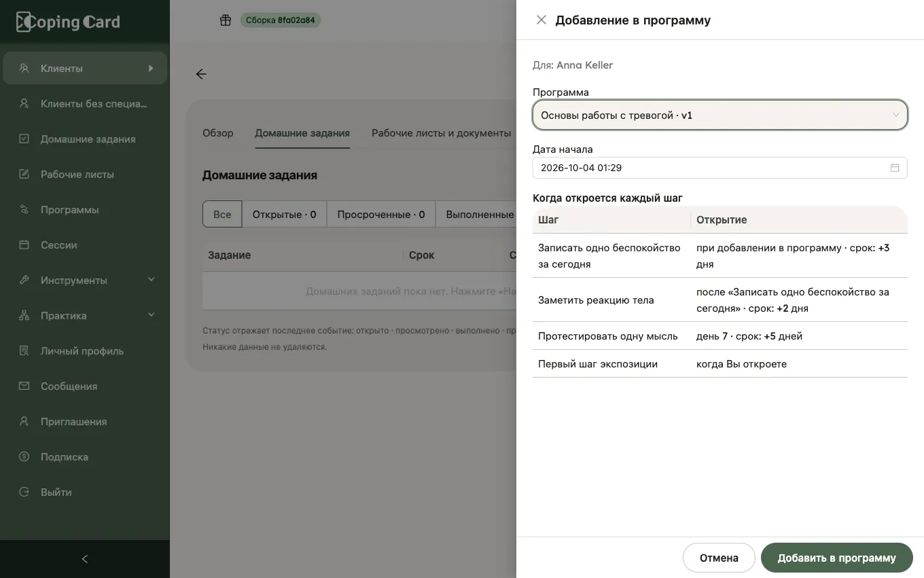
Task: Close the Добавление в программу panel
Action: click(x=541, y=20)
